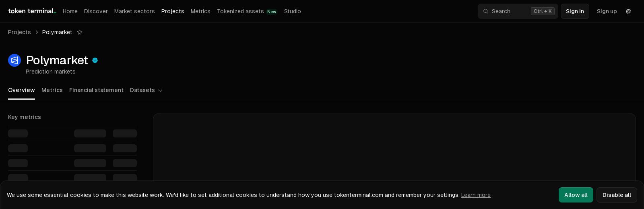Viewport: 644px width, 209px height.
Task: Click the verified badge next to Polymarket
Action: click(x=95, y=60)
